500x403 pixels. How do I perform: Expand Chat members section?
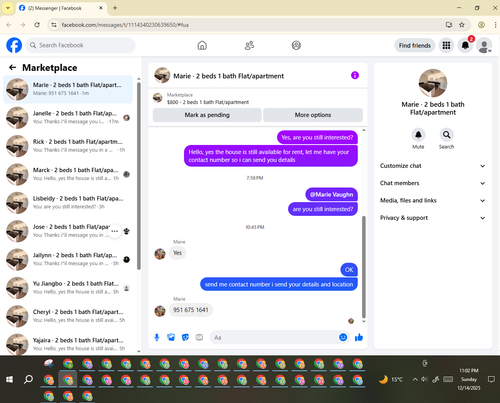(x=432, y=183)
